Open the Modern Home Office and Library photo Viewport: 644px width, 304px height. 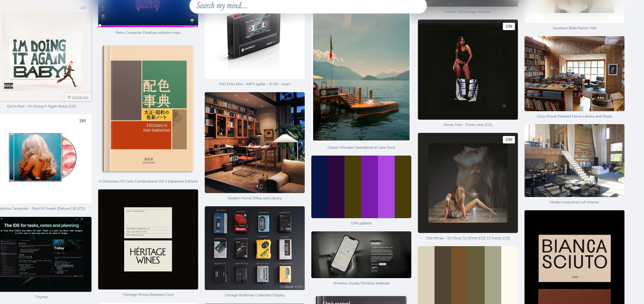(254, 142)
